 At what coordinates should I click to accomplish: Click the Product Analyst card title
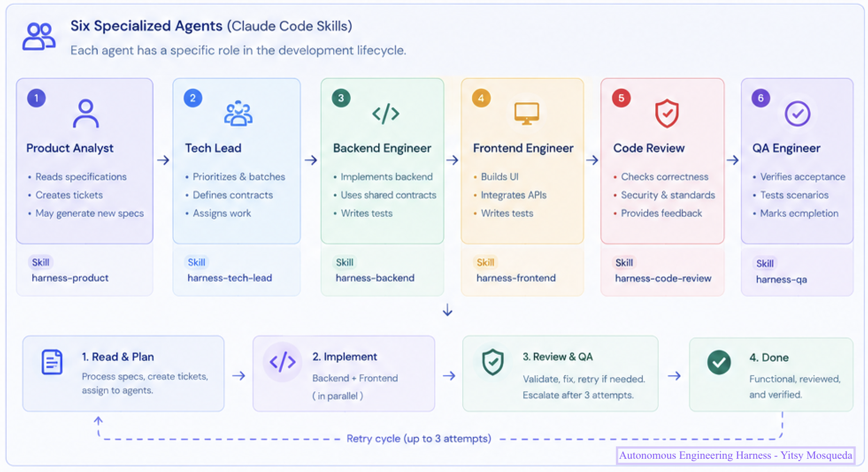pyautogui.click(x=70, y=148)
